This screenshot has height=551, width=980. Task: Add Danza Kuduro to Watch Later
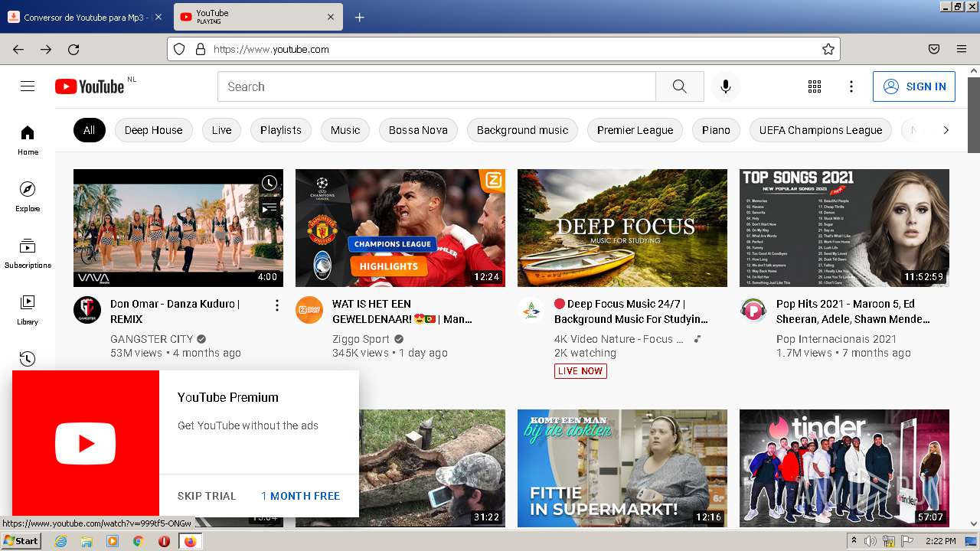click(269, 183)
